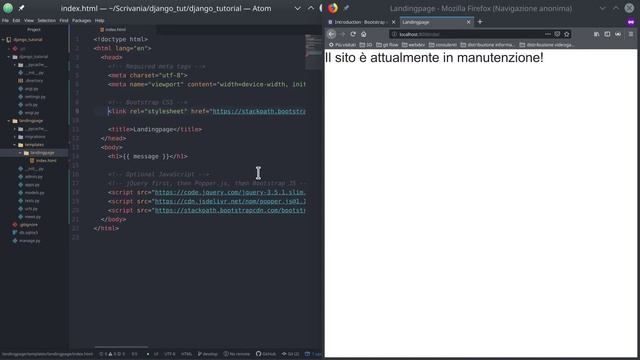Save page to Pocket icon in URL bar
The width and height of the screenshot is (640, 360).
point(557,34)
